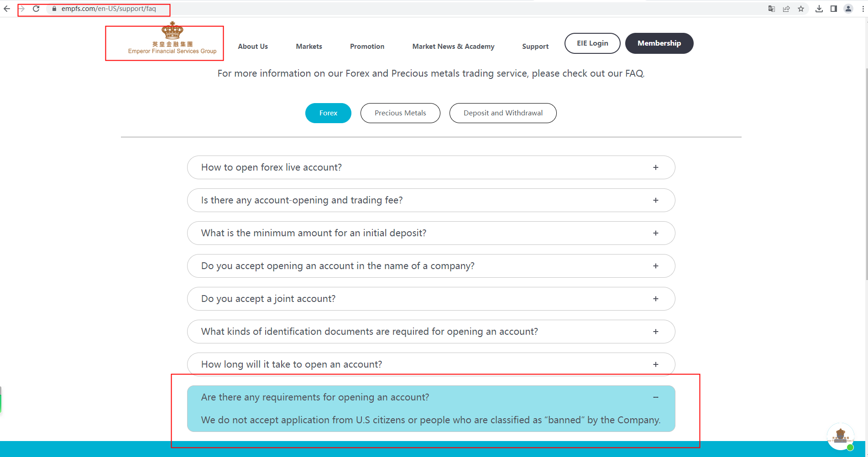Image resolution: width=868 pixels, height=457 pixels.
Task: Open the Market News & Academy menu
Action: coord(453,47)
